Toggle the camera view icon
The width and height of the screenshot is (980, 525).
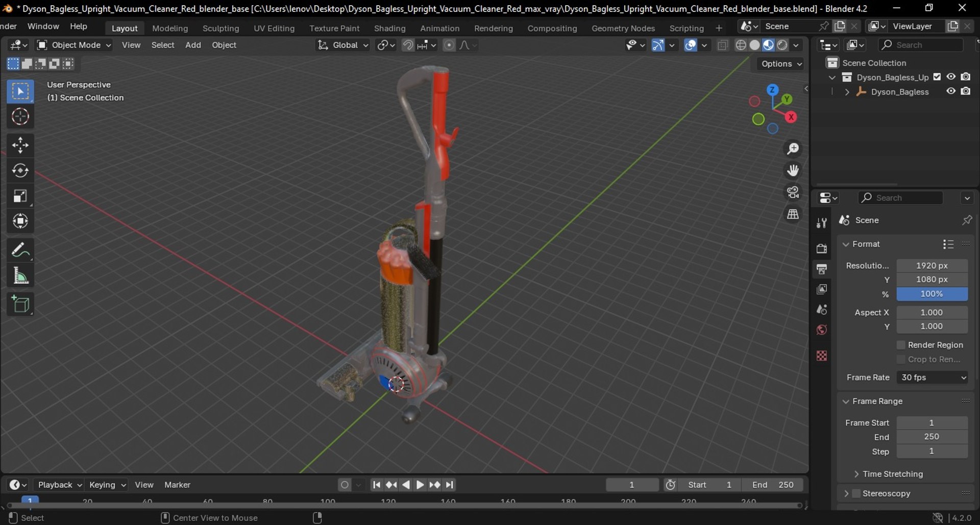(x=793, y=193)
